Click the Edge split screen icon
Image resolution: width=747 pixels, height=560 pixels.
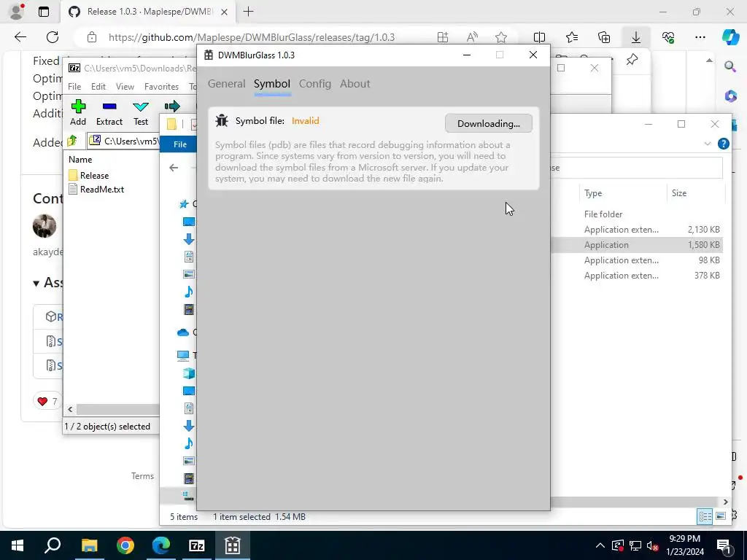[x=539, y=37]
